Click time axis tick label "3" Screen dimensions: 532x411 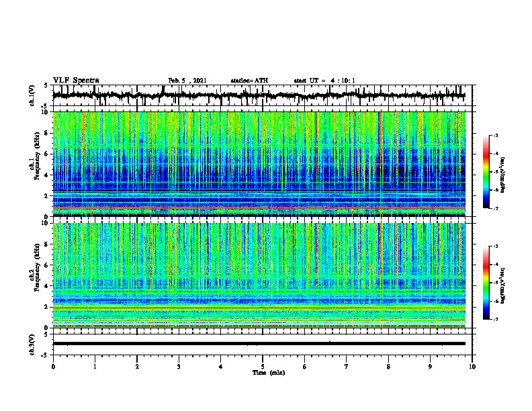(x=179, y=367)
